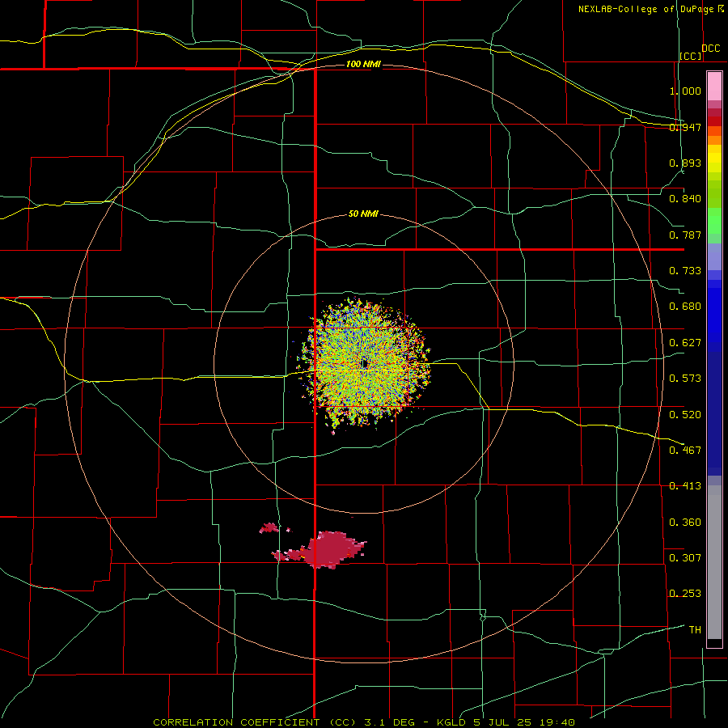Pick the dark navy color bar segment

714,413
